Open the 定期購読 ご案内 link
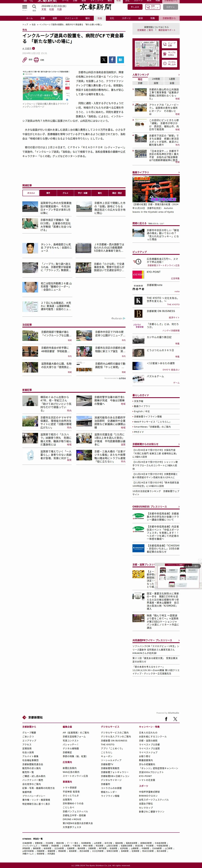Viewport: 202px width, 868px height. [145, 30]
